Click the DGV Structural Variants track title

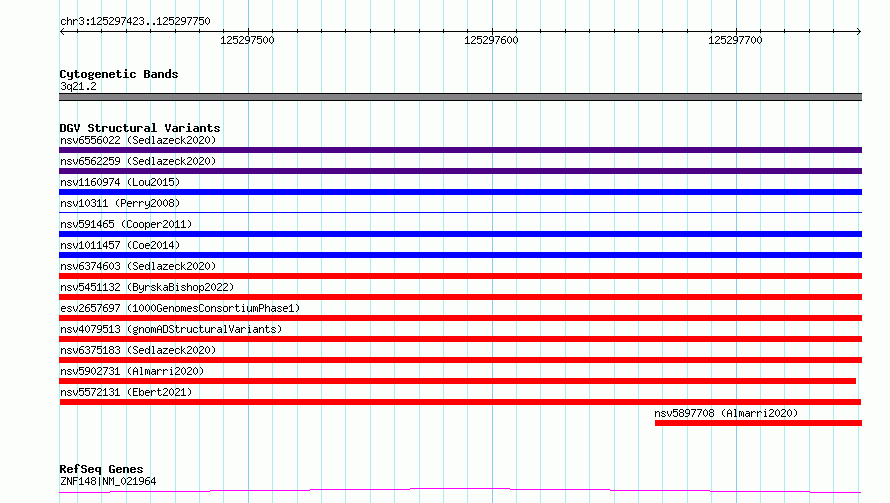(x=140, y=128)
